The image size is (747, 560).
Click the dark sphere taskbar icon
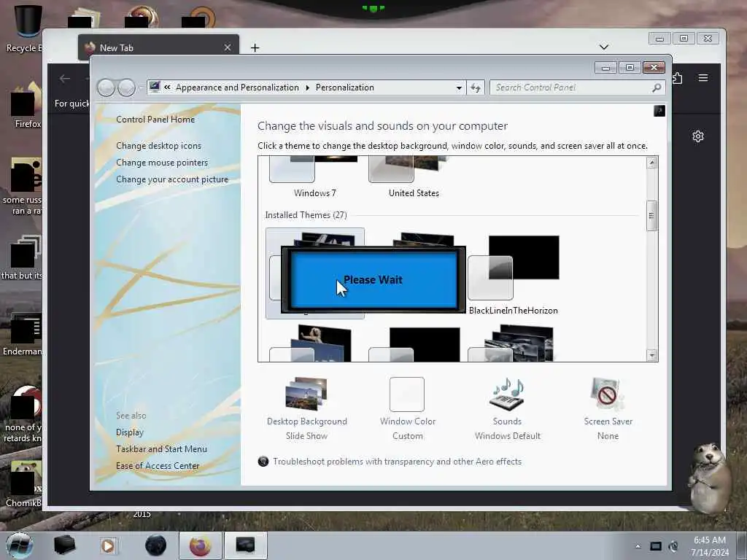click(x=155, y=545)
